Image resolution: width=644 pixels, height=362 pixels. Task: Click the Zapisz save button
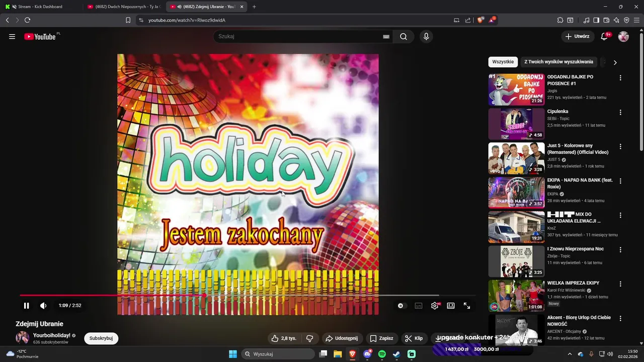381,338
